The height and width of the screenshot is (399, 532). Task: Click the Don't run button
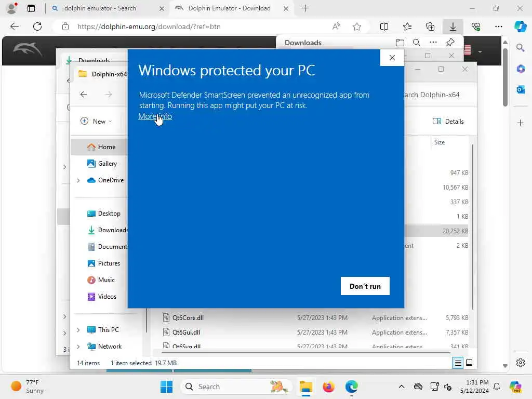click(365, 286)
